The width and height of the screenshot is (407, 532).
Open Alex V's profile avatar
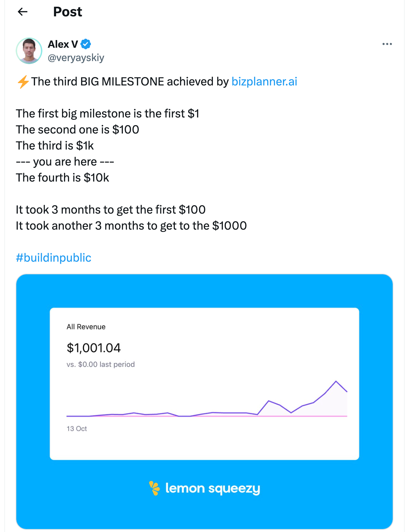pyautogui.click(x=29, y=51)
